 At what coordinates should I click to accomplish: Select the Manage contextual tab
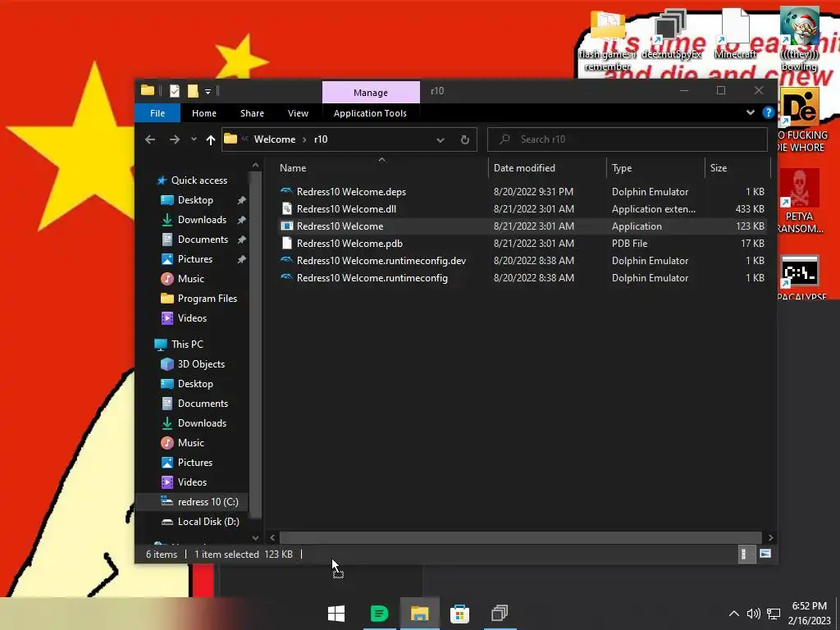tap(371, 92)
